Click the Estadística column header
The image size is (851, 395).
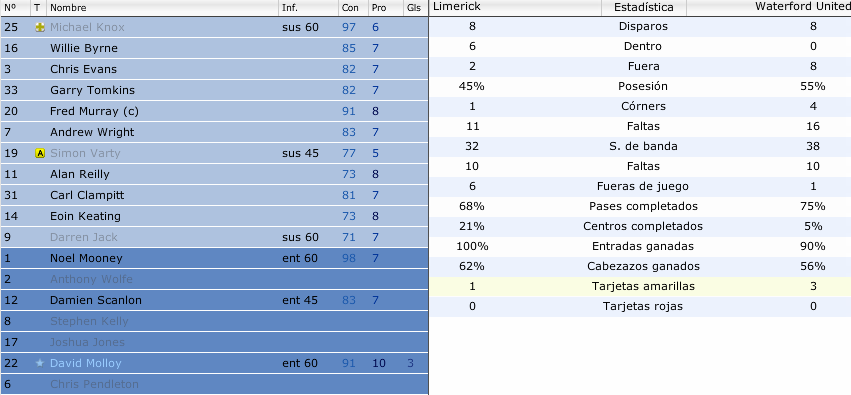pos(644,8)
